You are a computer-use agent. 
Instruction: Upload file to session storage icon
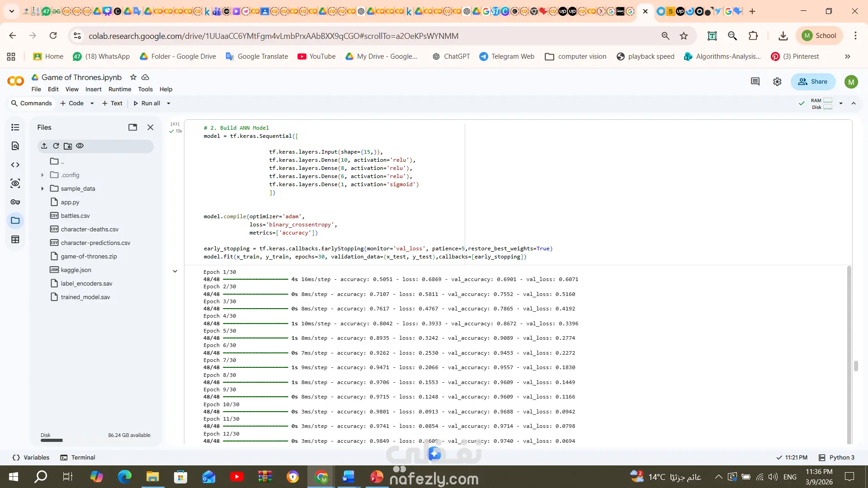44,146
